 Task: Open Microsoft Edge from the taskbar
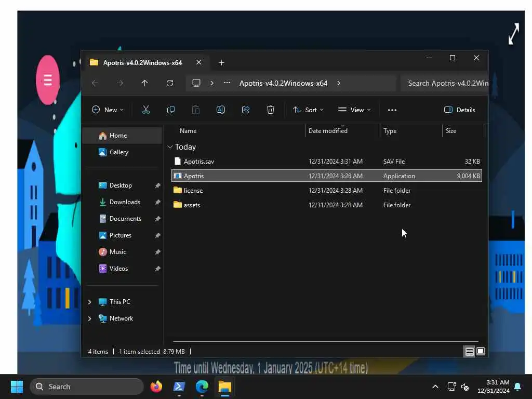[202, 387]
